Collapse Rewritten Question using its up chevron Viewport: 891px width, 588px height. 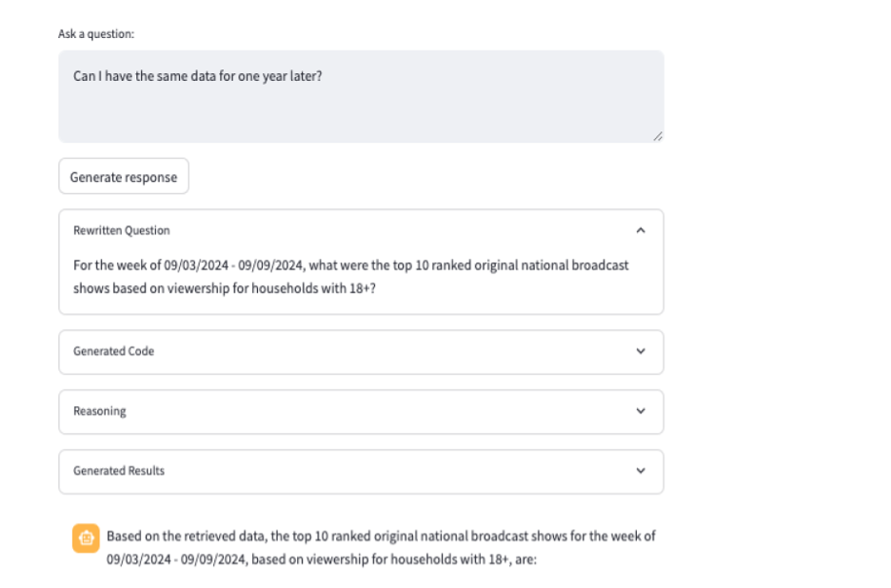(640, 230)
